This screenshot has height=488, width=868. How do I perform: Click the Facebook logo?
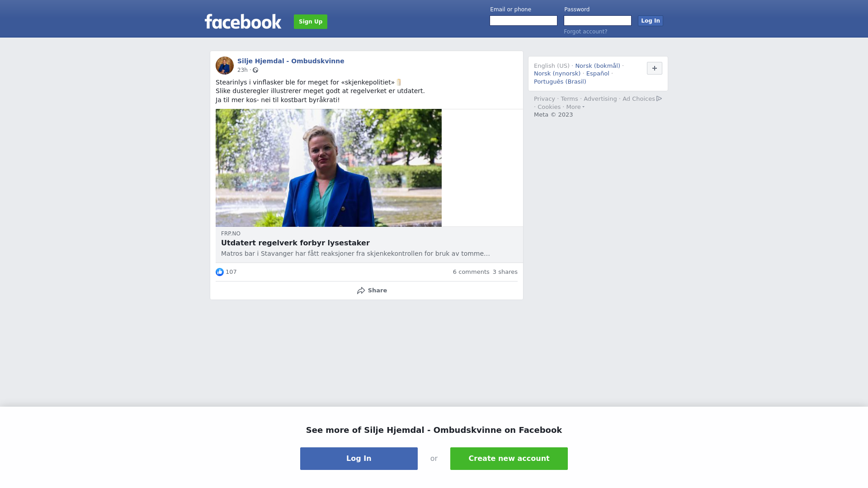(x=243, y=21)
